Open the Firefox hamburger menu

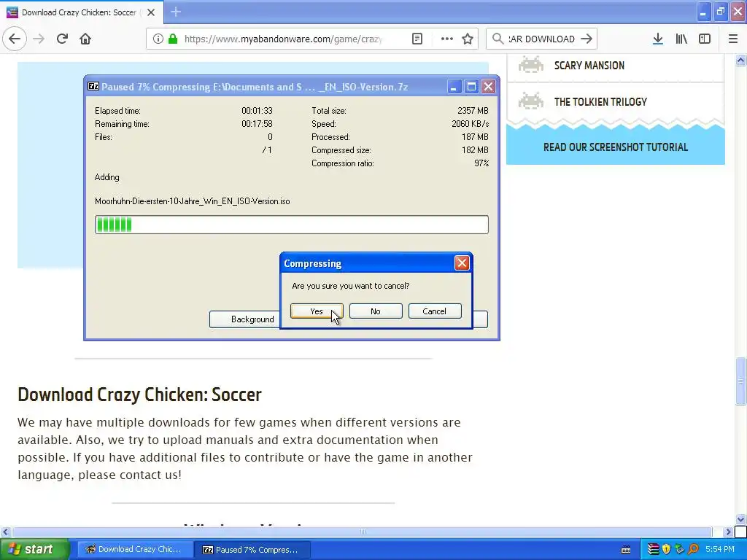[733, 39]
